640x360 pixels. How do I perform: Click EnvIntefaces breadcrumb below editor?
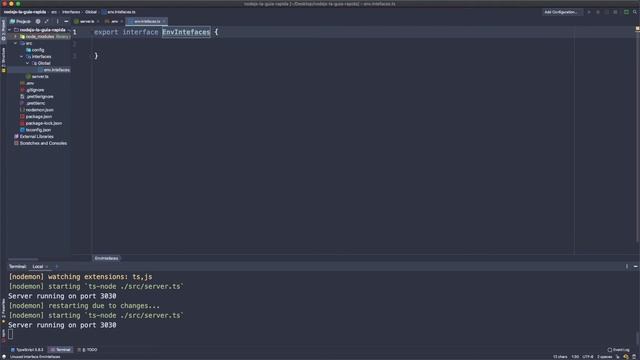tap(107, 258)
